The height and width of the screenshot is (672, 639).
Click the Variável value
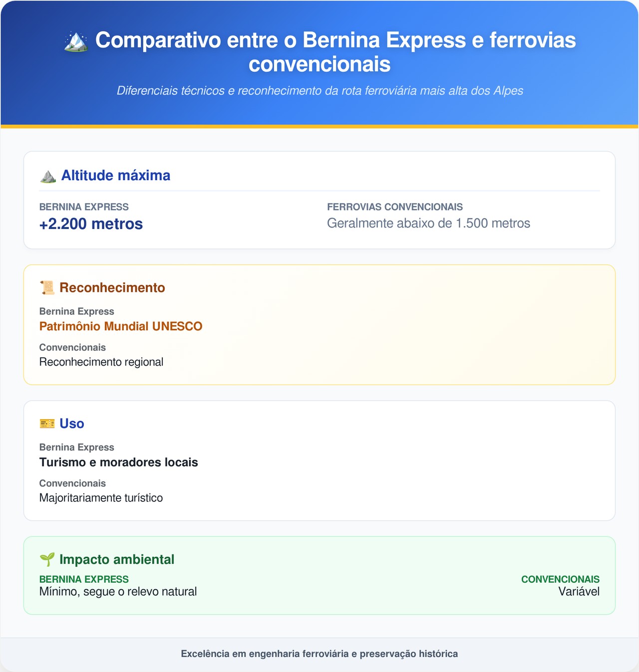[579, 592]
